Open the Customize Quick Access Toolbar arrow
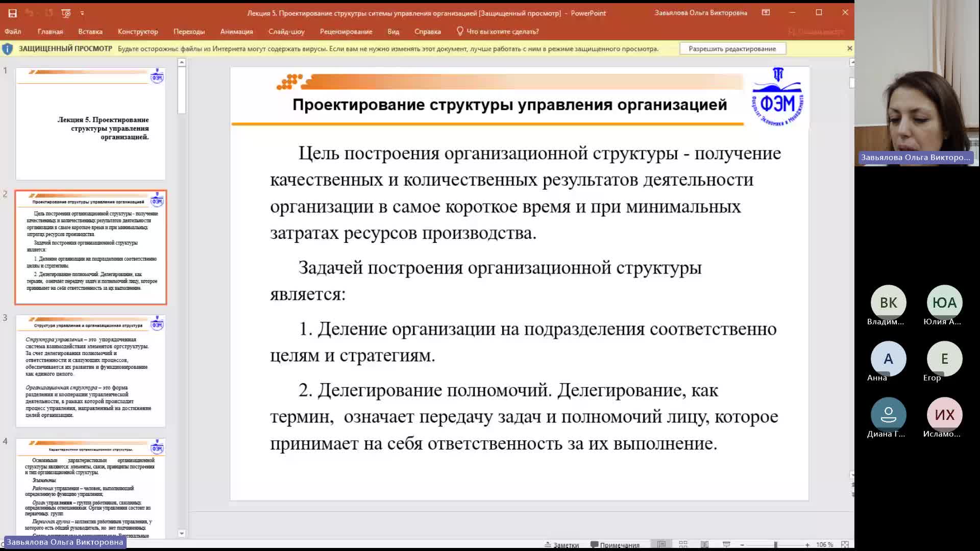The height and width of the screenshot is (551, 980). coord(82,13)
